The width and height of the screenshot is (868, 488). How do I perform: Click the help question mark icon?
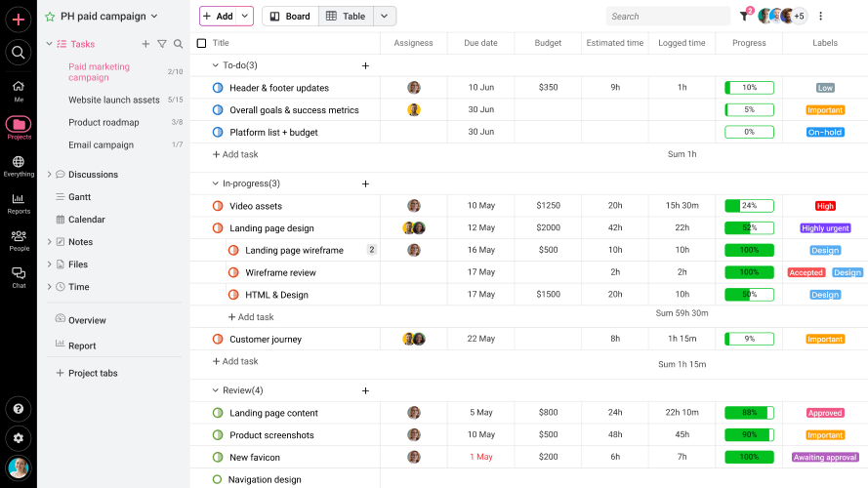pos(18,408)
